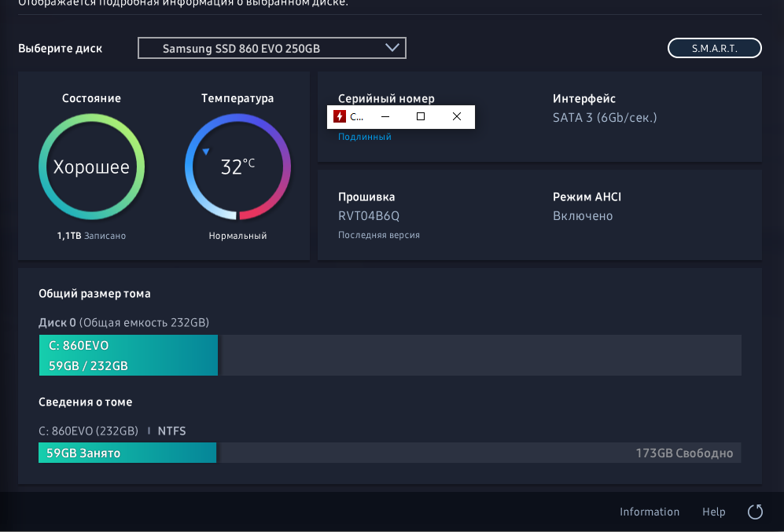Click the NTFS file system label
Screen dimensions: 784x532
coord(171,431)
